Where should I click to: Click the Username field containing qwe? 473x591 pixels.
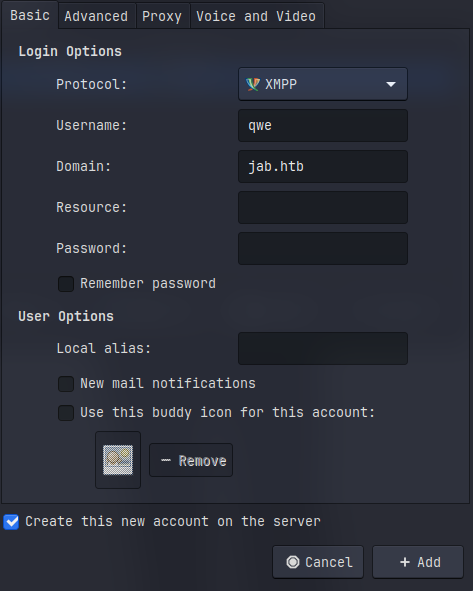coord(323,126)
